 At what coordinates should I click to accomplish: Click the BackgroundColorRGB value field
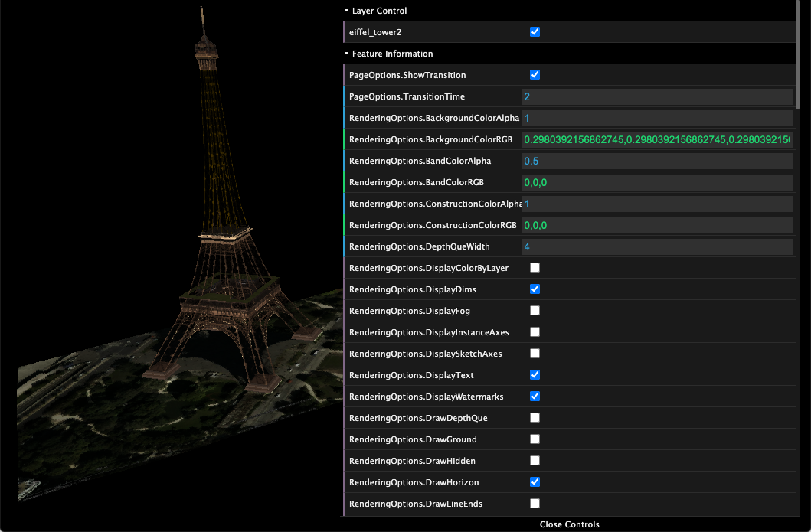pos(657,139)
